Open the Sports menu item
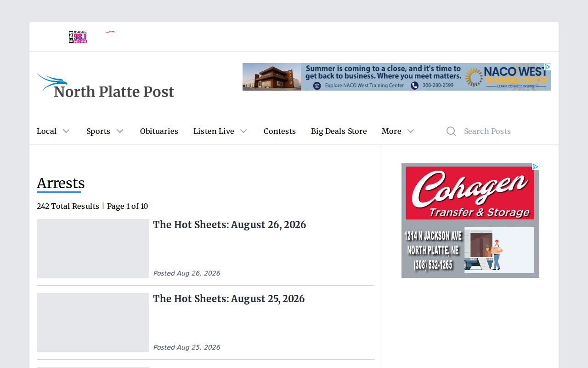Image resolution: width=588 pixels, height=368 pixels. (x=98, y=131)
